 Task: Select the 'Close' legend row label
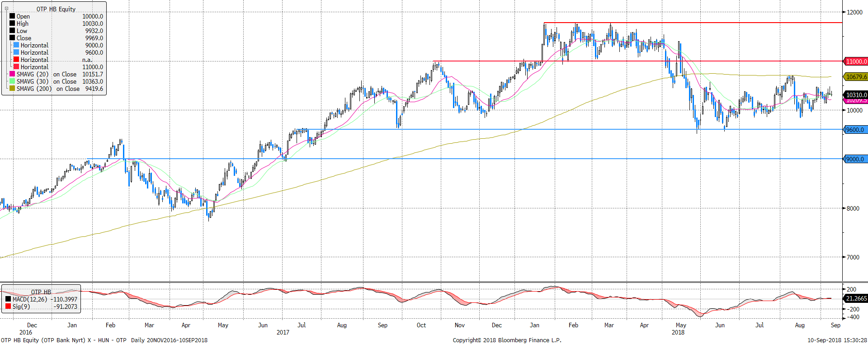coord(24,38)
